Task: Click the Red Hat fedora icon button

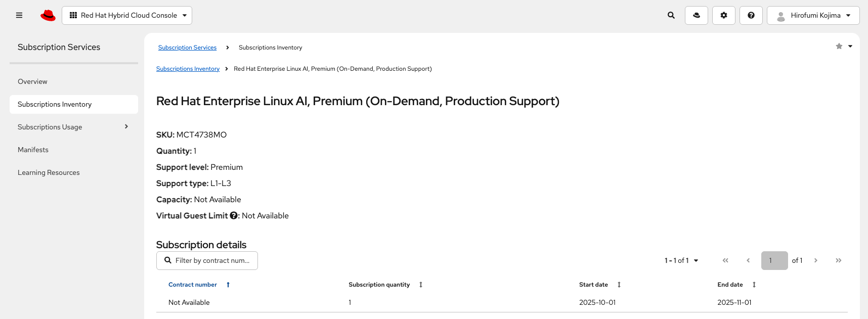Action: coord(697,15)
